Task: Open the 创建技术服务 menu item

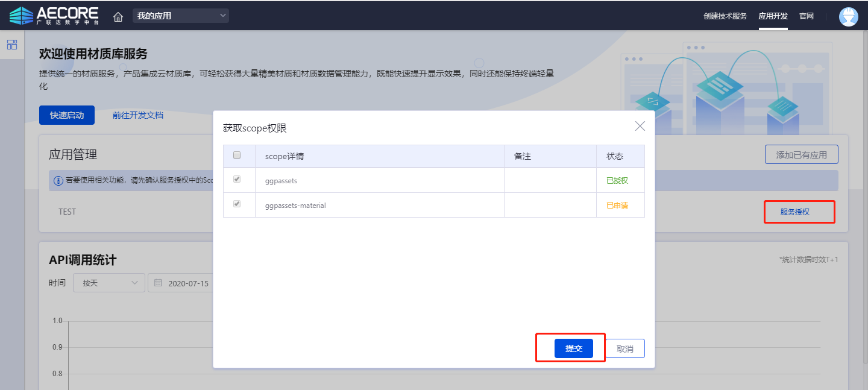Action: coord(725,16)
